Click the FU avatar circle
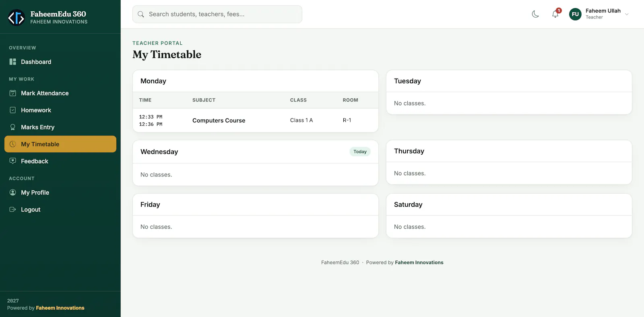644x317 pixels. click(x=575, y=14)
